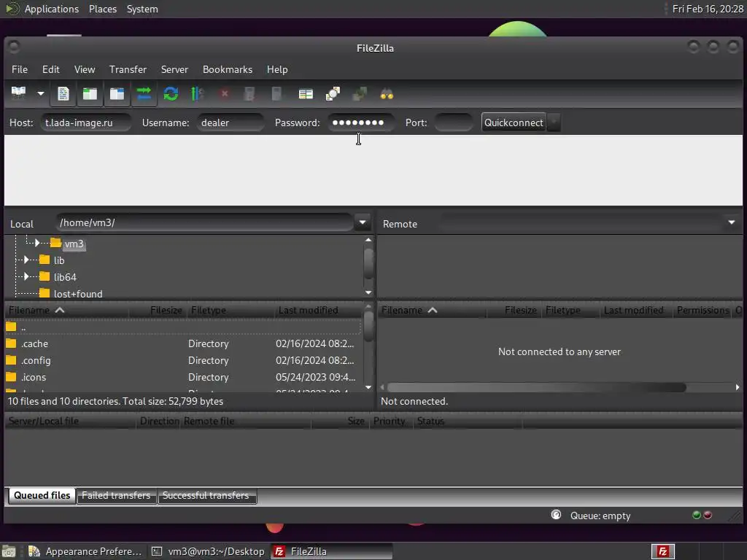Sort local files by Filename header
This screenshot has width=747, height=560.
[66, 310]
